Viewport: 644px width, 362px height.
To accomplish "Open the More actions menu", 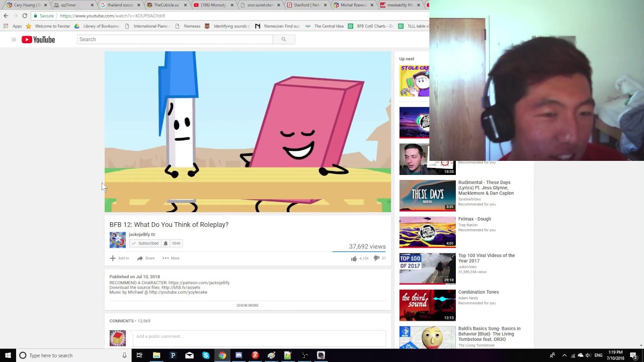I will tap(171, 258).
